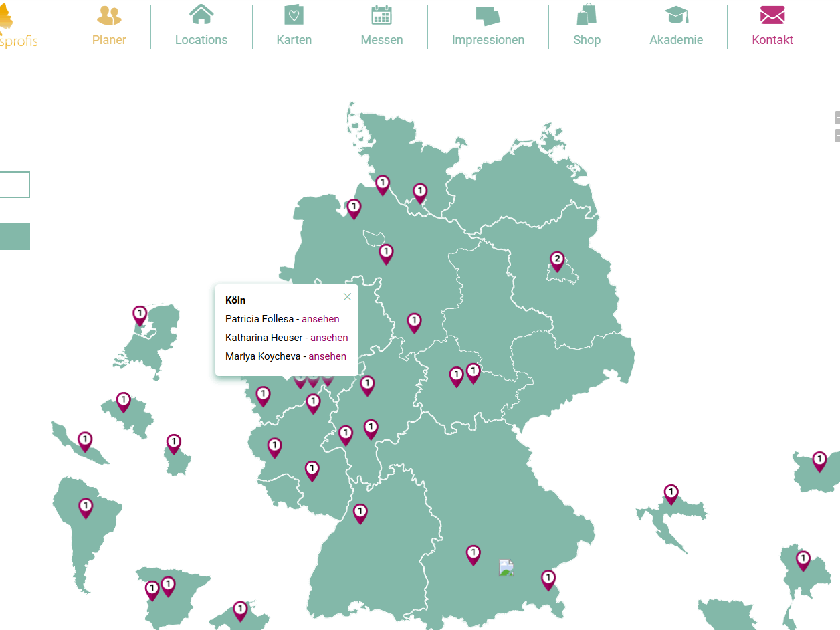The width and height of the screenshot is (840, 630).
Task: Click the Planer couple icon
Action: pos(109,15)
